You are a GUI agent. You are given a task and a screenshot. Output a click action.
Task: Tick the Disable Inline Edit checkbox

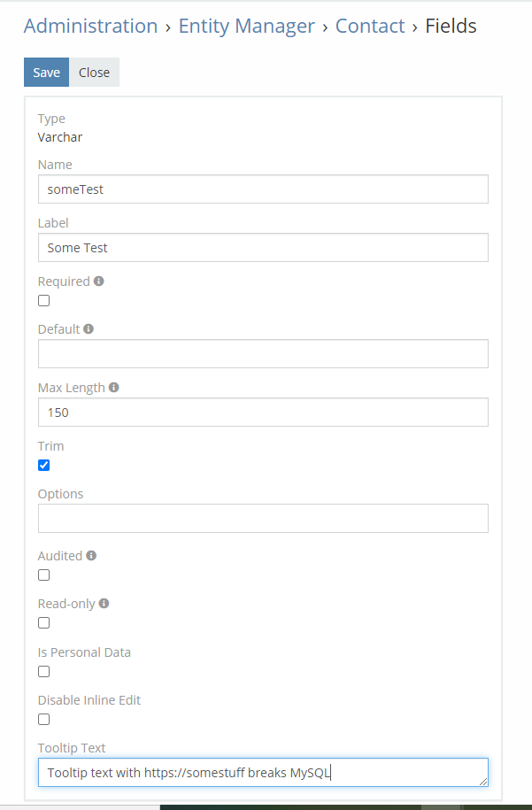pos(44,720)
